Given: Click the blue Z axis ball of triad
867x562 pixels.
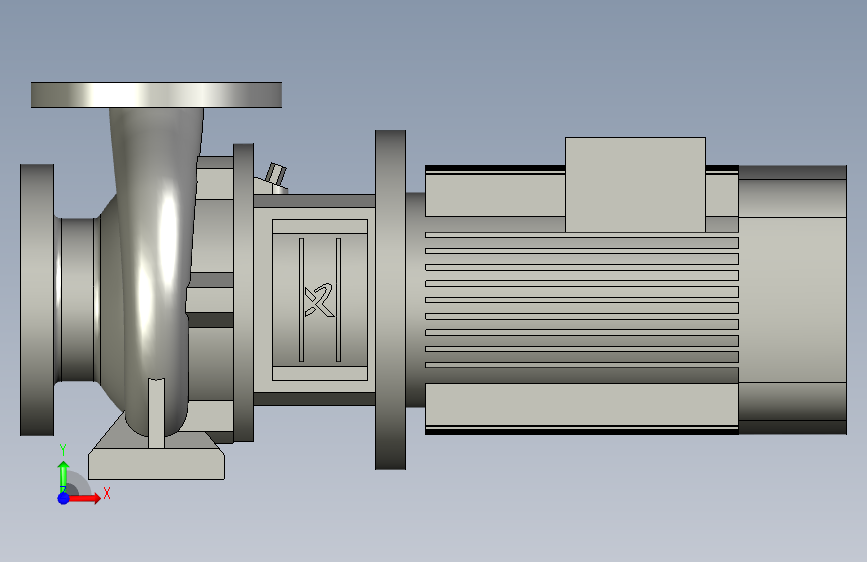Looking at the screenshot, I should point(64,498).
